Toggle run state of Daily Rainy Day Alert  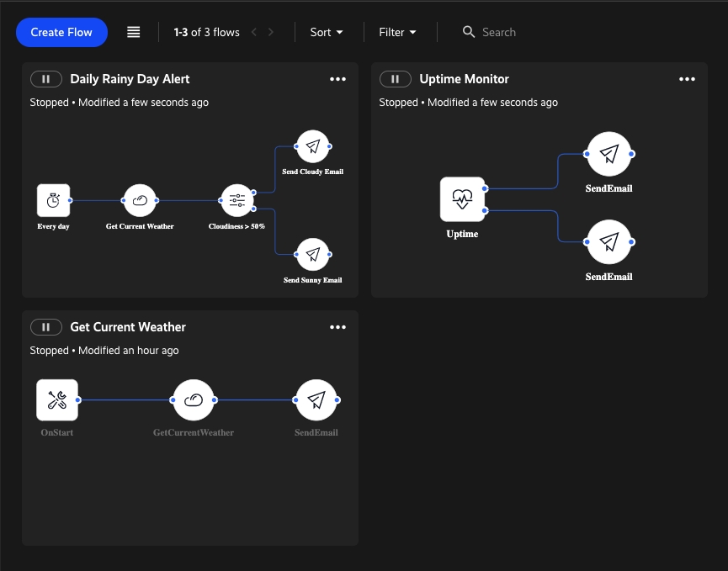[x=46, y=79]
